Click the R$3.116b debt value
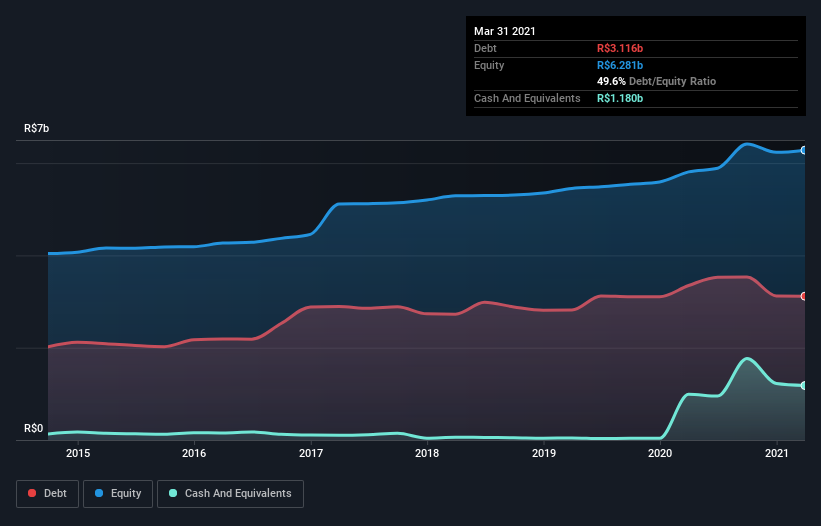Viewport: 821px width, 526px height. (620, 48)
